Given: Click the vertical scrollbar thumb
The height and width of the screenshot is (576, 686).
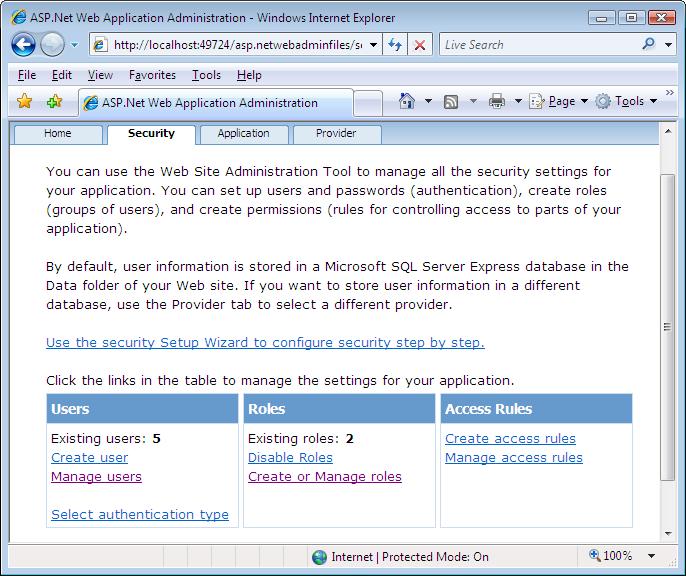Looking at the screenshot, I should tap(668, 327).
